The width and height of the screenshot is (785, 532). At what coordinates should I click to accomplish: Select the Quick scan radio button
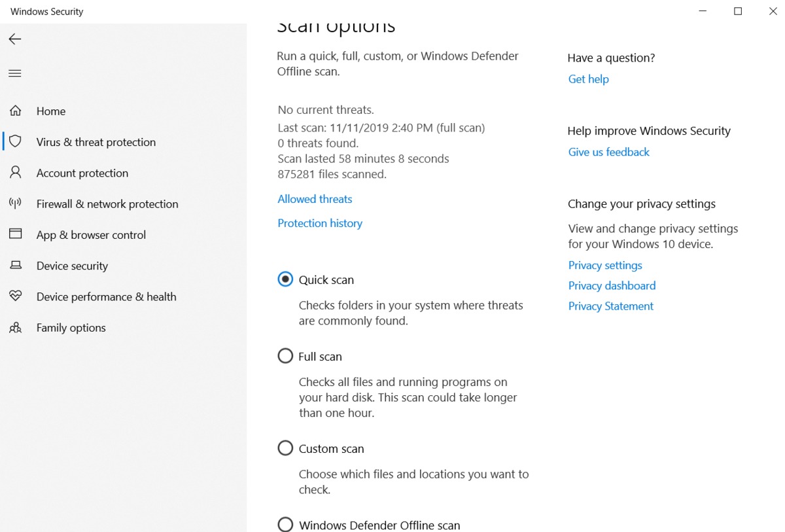coord(285,279)
